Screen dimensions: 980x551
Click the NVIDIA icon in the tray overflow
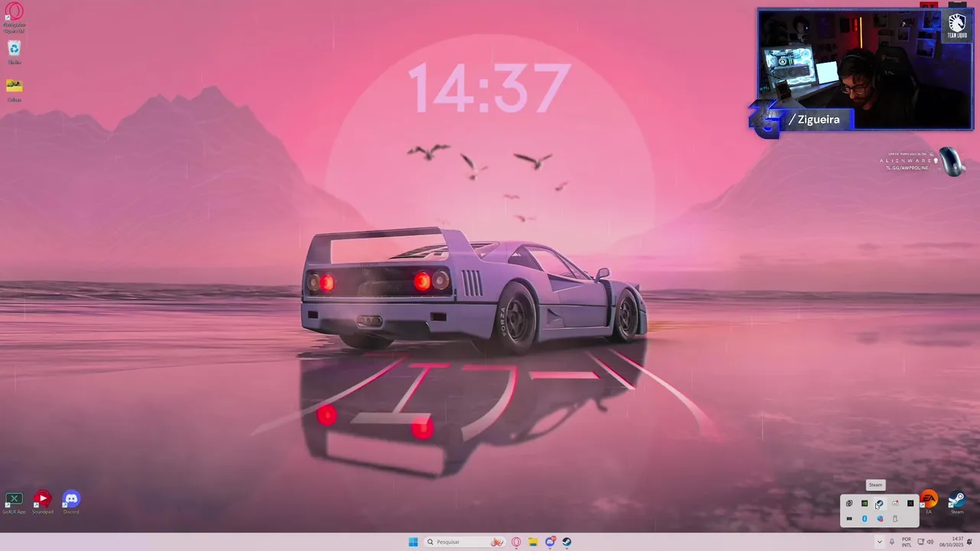click(864, 504)
